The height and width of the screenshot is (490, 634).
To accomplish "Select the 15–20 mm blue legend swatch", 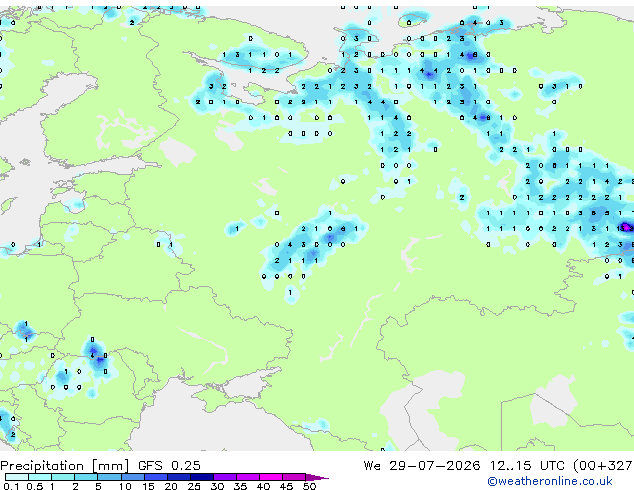I will click(x=155, y=477).
